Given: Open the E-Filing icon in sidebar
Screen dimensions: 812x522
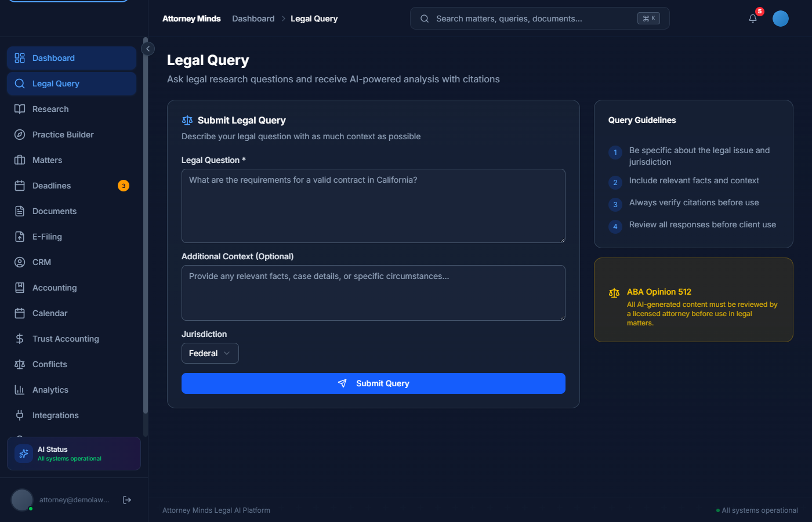Looking at the screenshot, I should point(20,237).
